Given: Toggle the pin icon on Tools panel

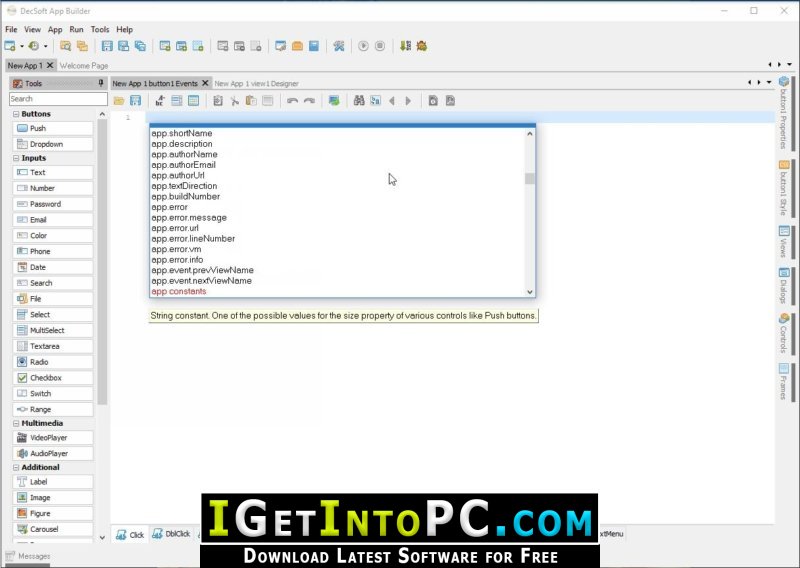Looking at the screenshot, I should (101, 83).
